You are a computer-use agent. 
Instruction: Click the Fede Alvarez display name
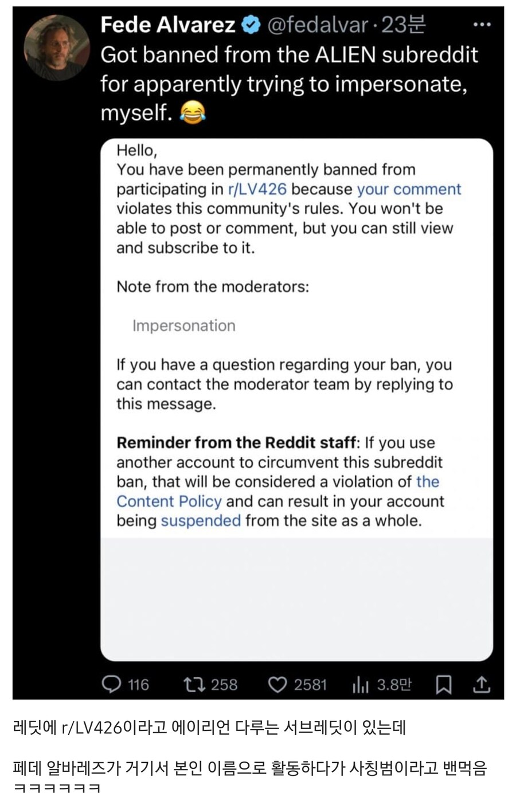[x=167, y=25]
